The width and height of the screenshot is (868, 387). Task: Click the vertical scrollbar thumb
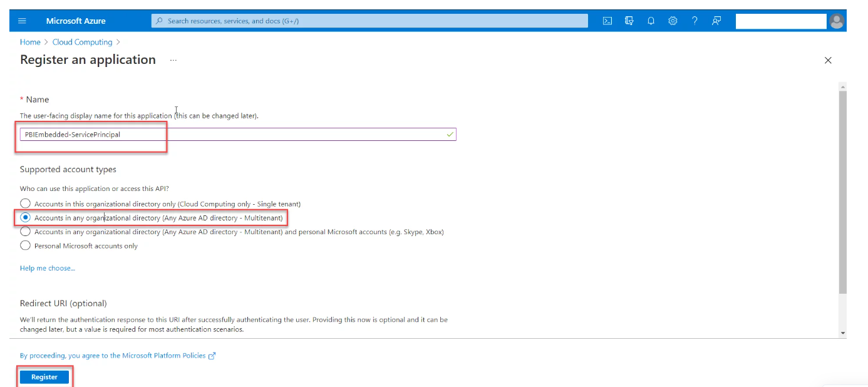tap(842, 192)
